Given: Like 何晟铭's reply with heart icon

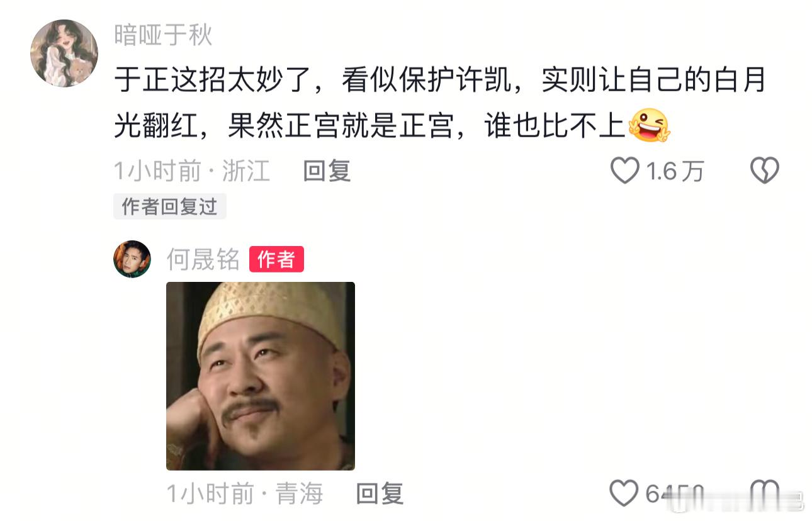Looking at the screenshot, I should 624,494.
